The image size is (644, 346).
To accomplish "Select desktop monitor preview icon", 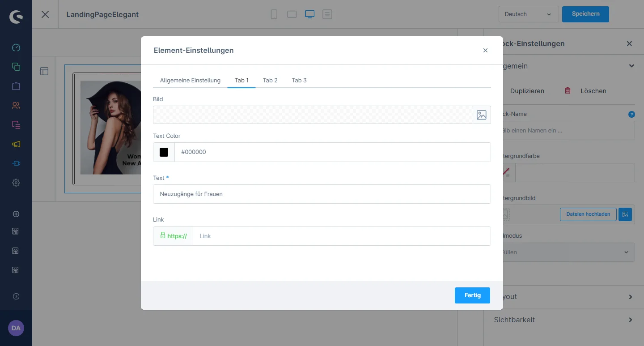I will click(309, 14).
